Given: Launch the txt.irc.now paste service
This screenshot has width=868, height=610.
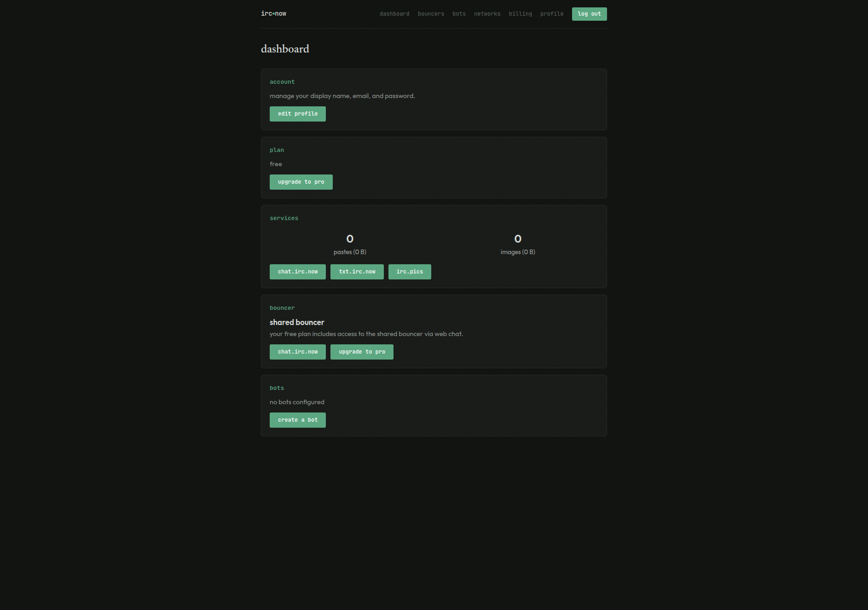Looking at the screenshot, I should pyautogui.click(x=357, y=272).
